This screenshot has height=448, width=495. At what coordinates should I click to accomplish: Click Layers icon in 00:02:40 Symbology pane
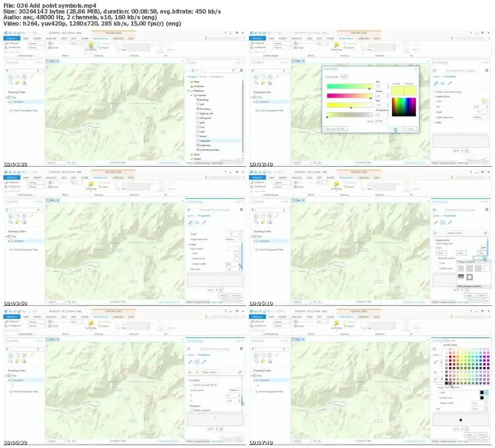[x=443, y=83]
